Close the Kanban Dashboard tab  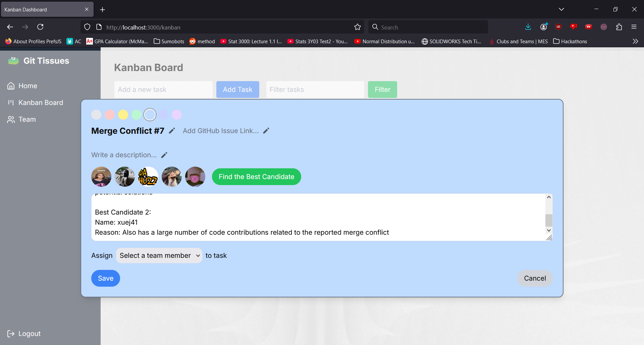(x=87, y=9)
